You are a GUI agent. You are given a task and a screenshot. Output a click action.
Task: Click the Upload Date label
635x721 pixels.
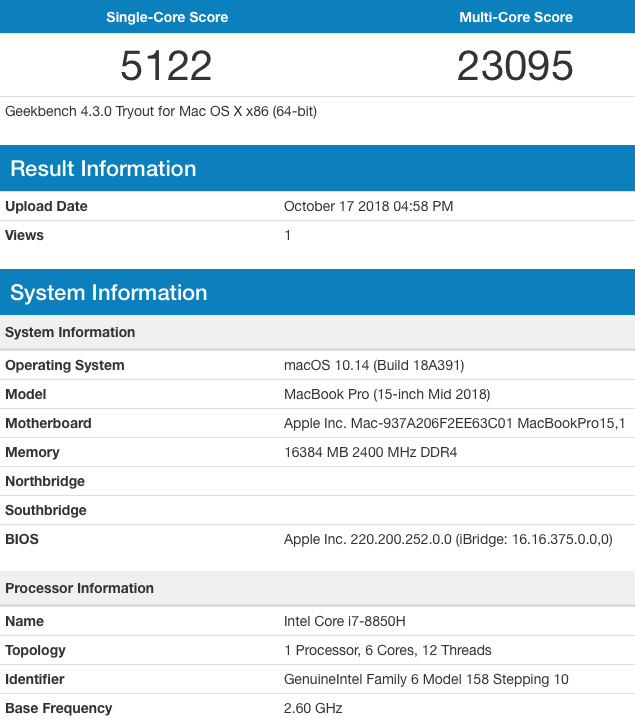(x=46, y=206)
